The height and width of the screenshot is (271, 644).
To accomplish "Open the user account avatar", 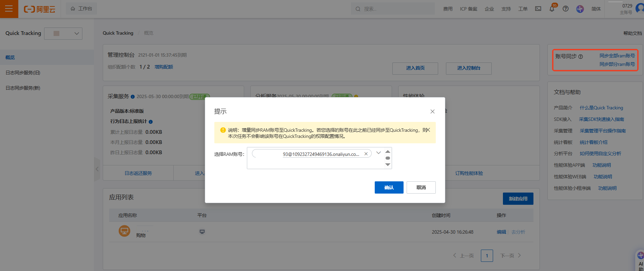I will click(640, 8).
